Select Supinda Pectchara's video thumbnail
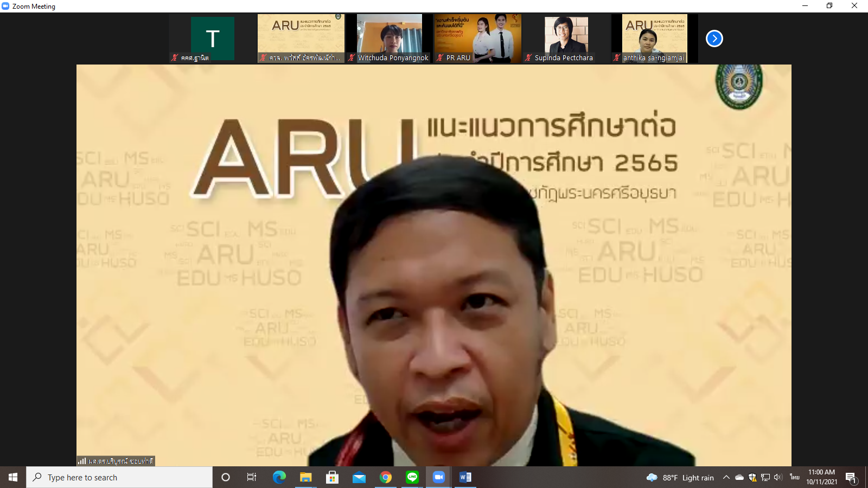This screenshot has width=868, height=488. (566, 38)
